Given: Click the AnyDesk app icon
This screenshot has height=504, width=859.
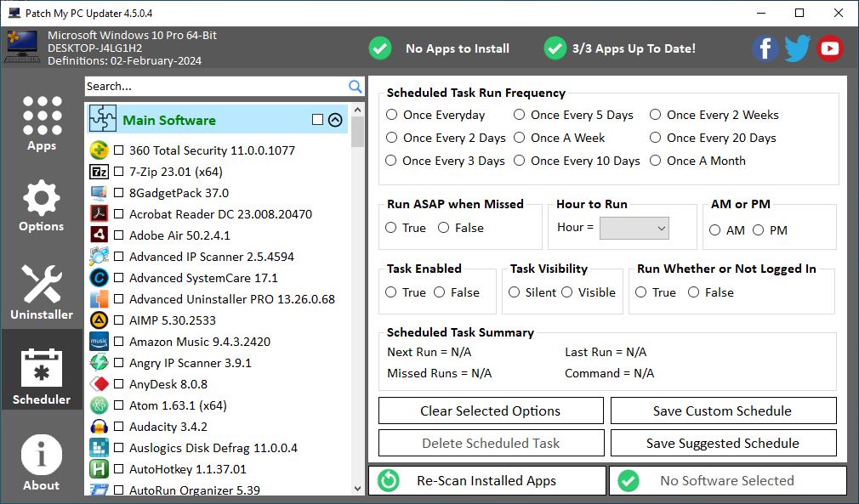Looking at the screenshot, I should pos(99,383).
